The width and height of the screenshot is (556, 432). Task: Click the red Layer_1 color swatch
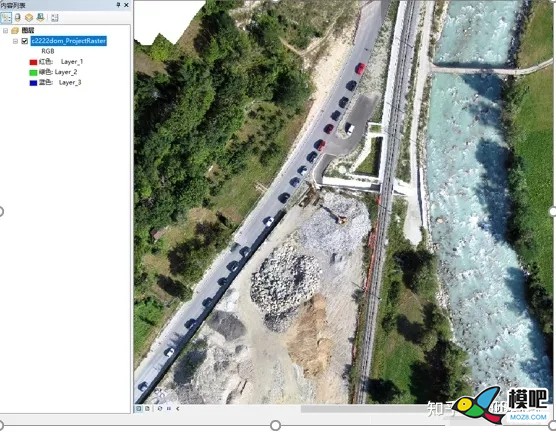coord(33,62)
